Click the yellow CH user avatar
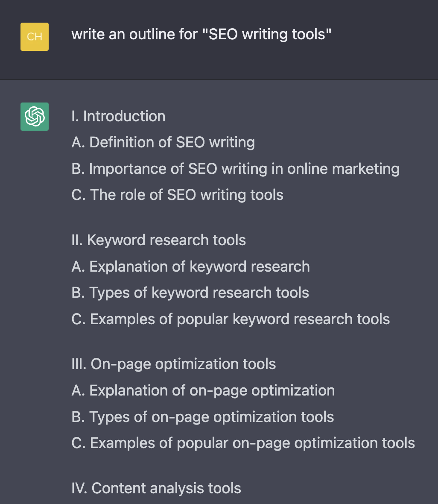Viewport: 438px width, 504px height. click(35, 37)
